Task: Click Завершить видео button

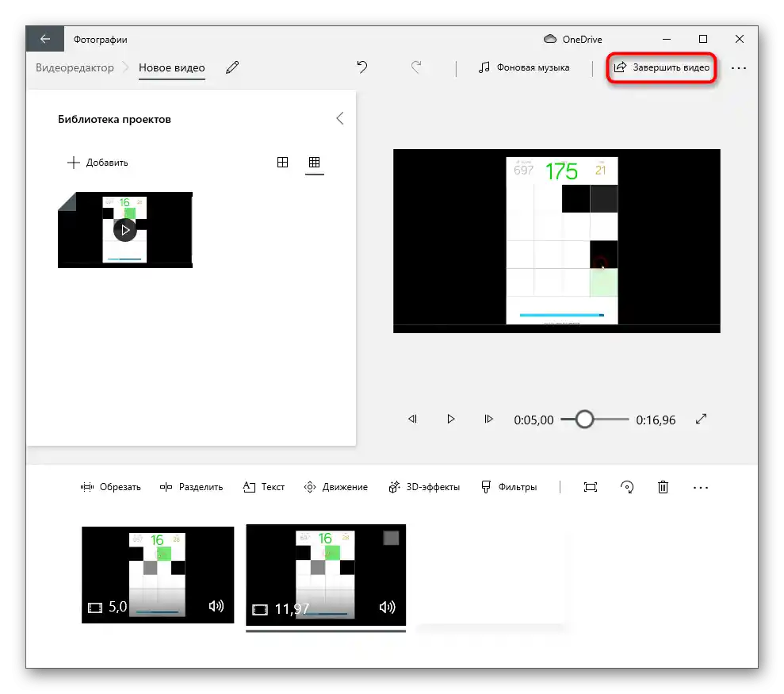Action: click(x=661, y=67)
